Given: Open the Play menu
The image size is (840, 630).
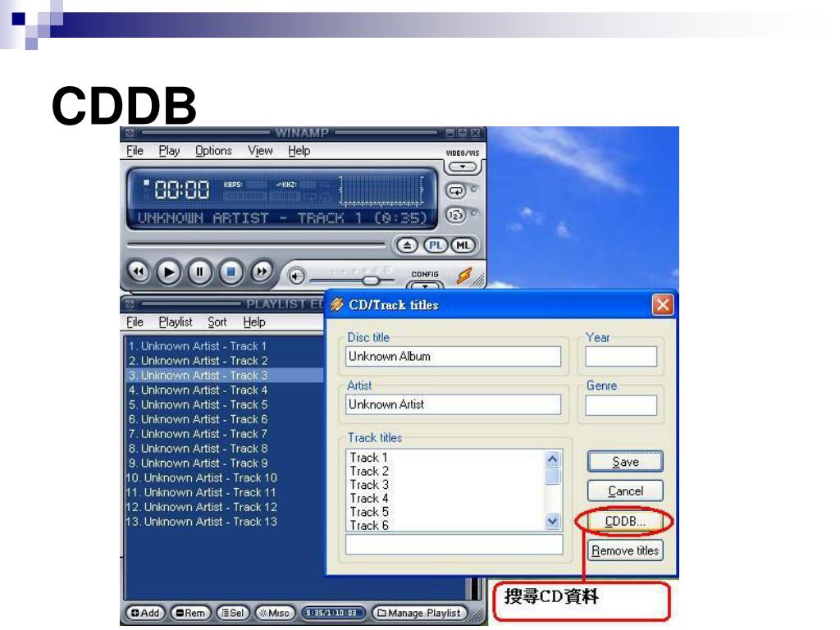Looking at the screenshot, I should point(169,151).
